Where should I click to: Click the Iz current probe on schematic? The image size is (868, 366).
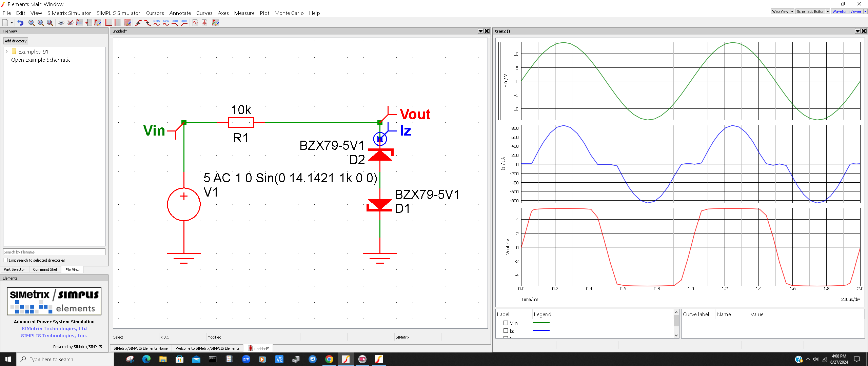point(380,139)
